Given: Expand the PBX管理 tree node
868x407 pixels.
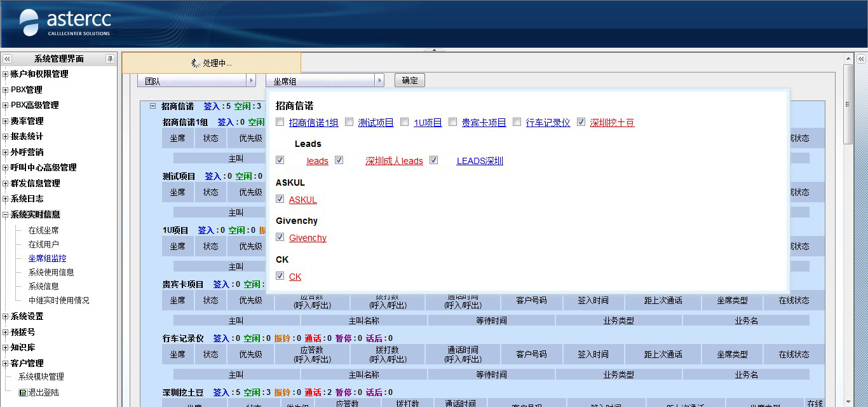Looking at the screenshot, I should click(x=6, y=90).
